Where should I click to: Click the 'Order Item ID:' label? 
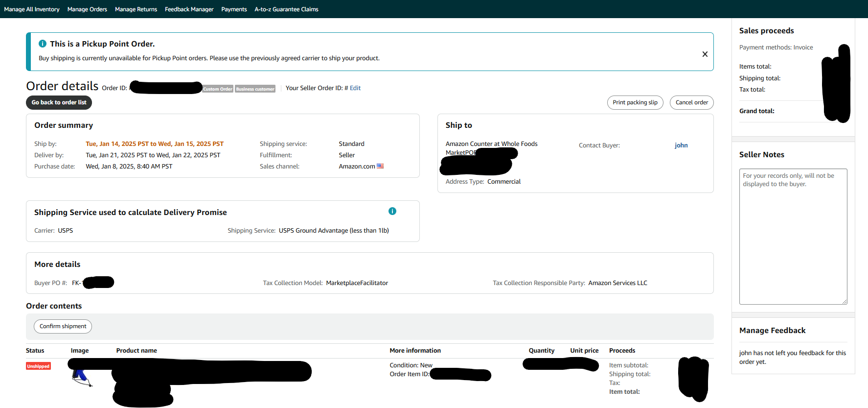click(409, 374)
